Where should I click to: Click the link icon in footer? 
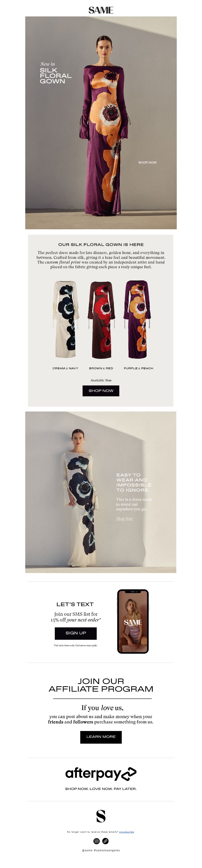point(105,841)
